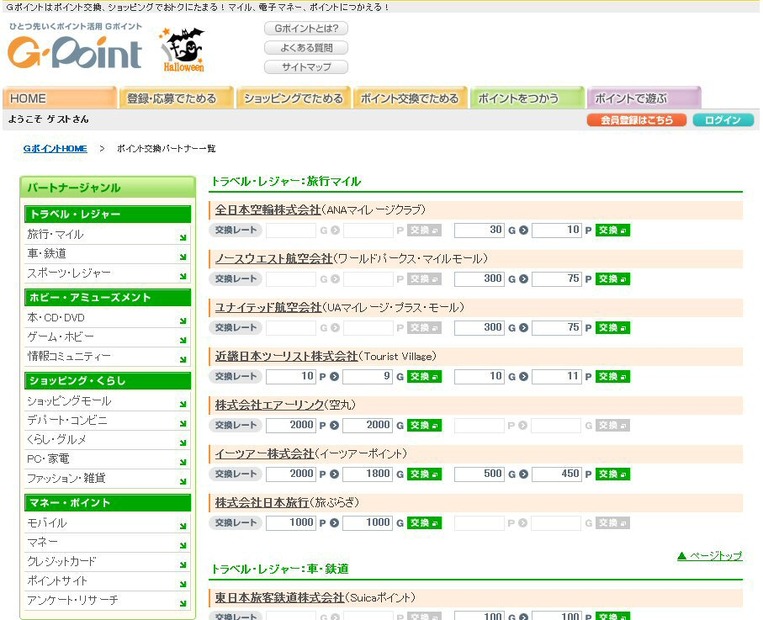Click the G-Point logo
The width and height of the screenshot is (763, 620).
[x=74, y=52]
